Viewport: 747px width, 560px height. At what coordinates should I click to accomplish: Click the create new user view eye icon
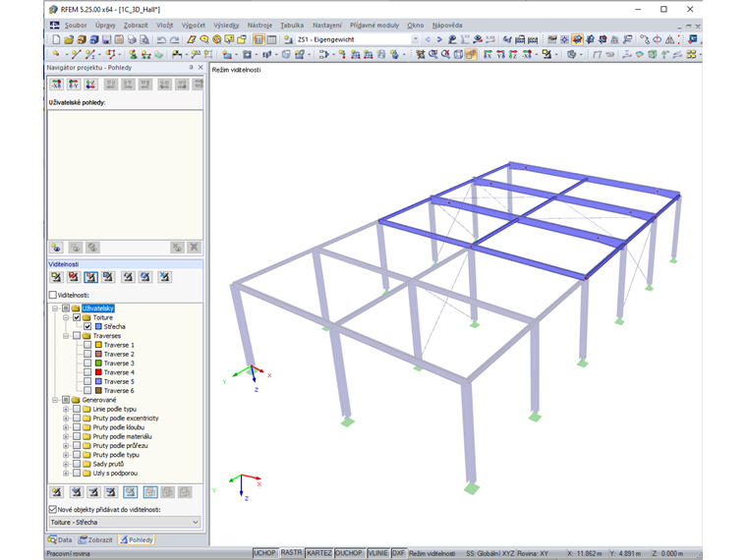56,248
